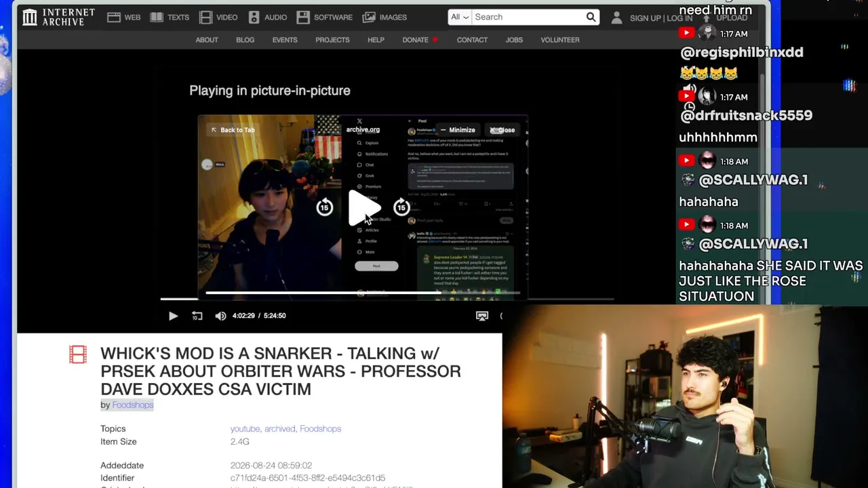The width and height of the screenshot is (868, 488).
Task: Click chat username @regisphilbinxdd
Action: point(741,52)
